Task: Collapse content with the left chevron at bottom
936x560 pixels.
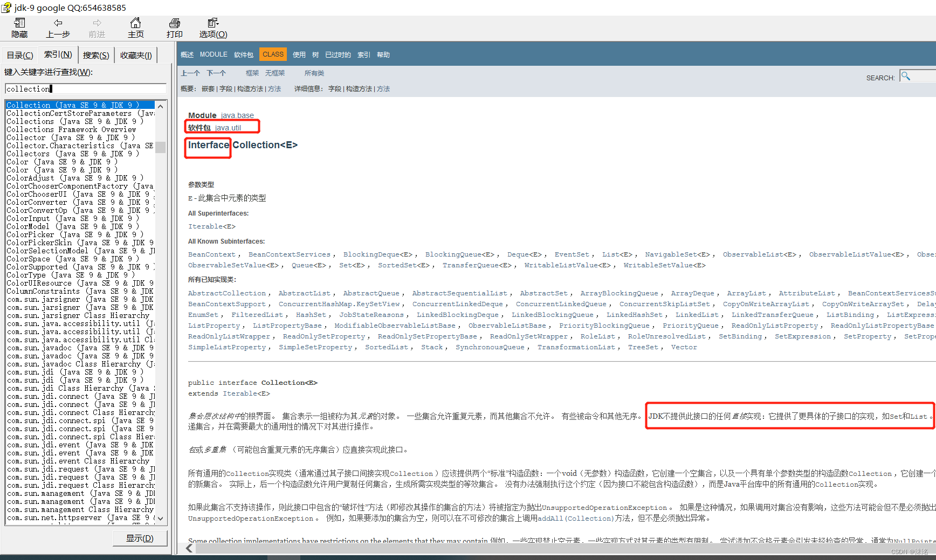Action: click(x=189, y=548)
